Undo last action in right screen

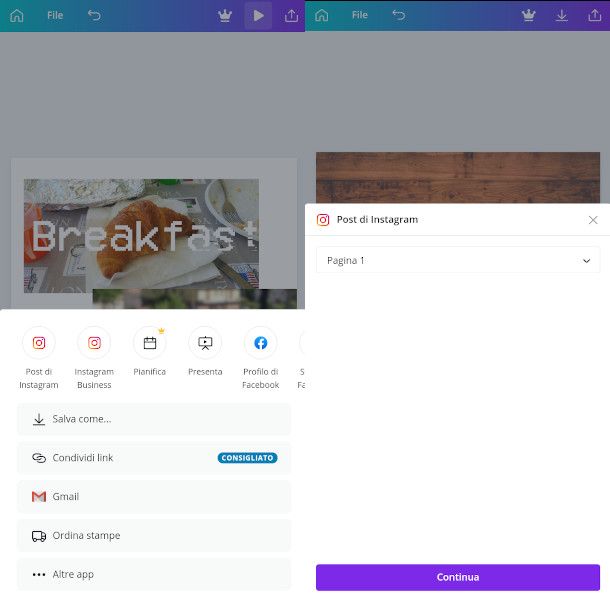click(399, 15)
